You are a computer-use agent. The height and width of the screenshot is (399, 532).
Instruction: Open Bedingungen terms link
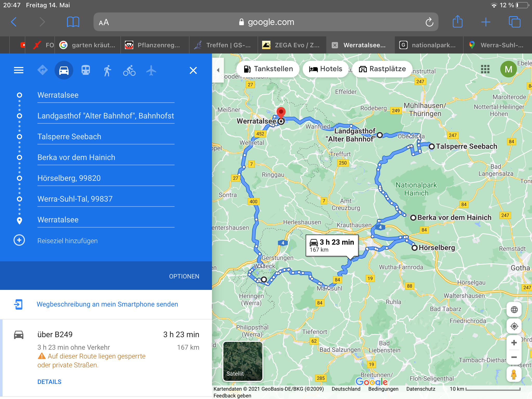pyautogui.click(x=383, y=389)
